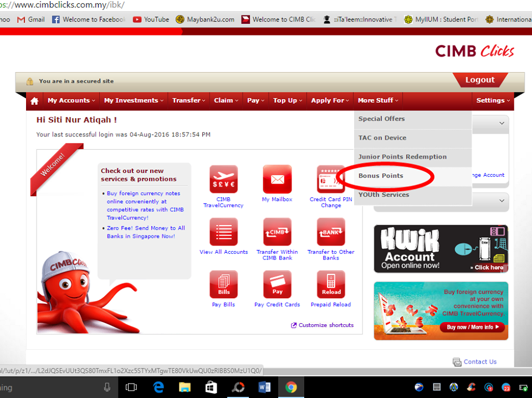Screen dimensions: 532x398
Task: Click the Transfer Within CIMB Bank icon
Action: point(277,232)
